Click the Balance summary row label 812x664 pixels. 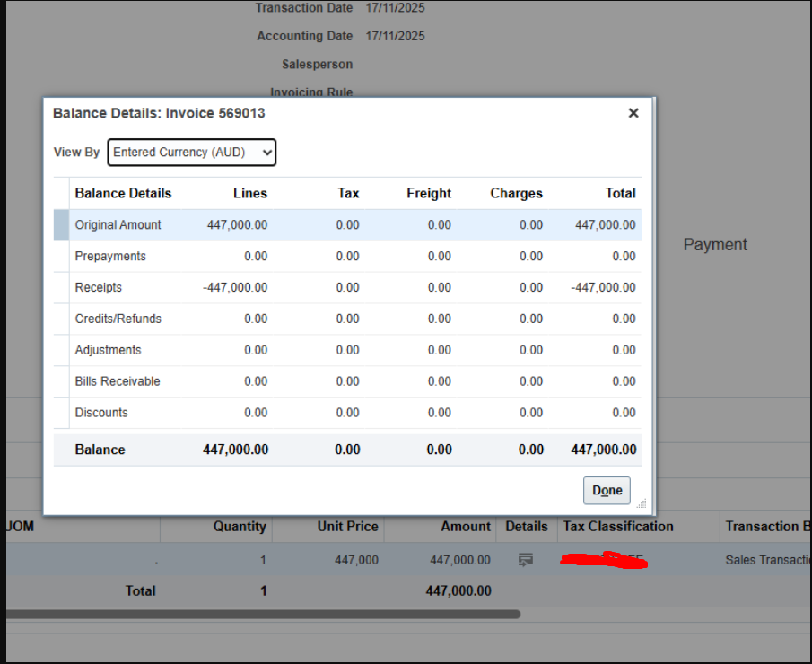[x=100, y=450]
